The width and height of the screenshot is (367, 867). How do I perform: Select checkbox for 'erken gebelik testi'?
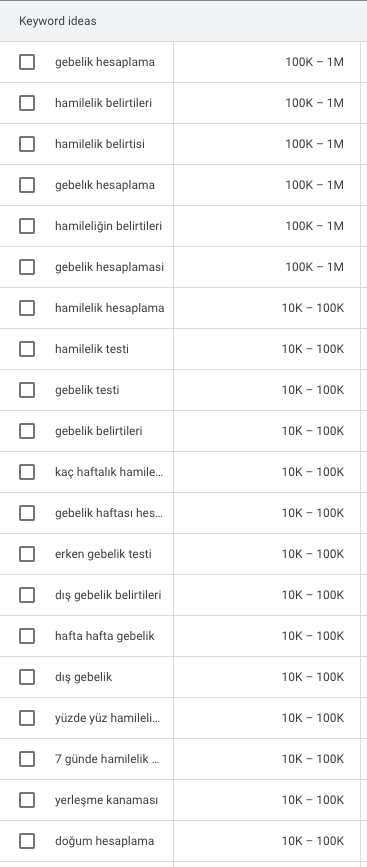point(27,554)
